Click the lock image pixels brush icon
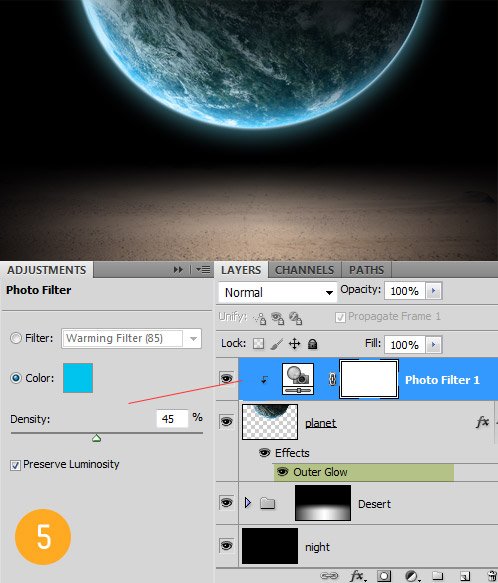The height and width of the screenshot is (583, 498). click(x=276, y=344)
